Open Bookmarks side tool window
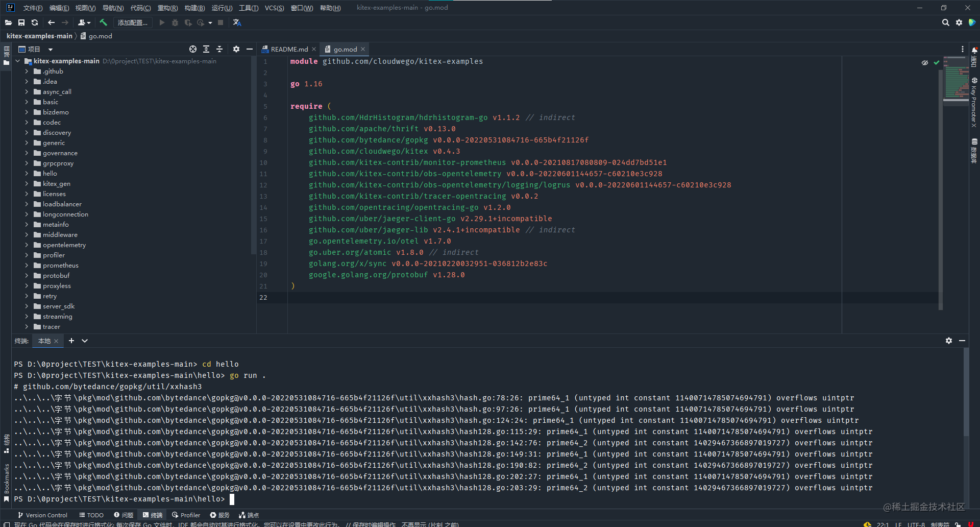The image size is (980, 527). [x=7, y=483]
